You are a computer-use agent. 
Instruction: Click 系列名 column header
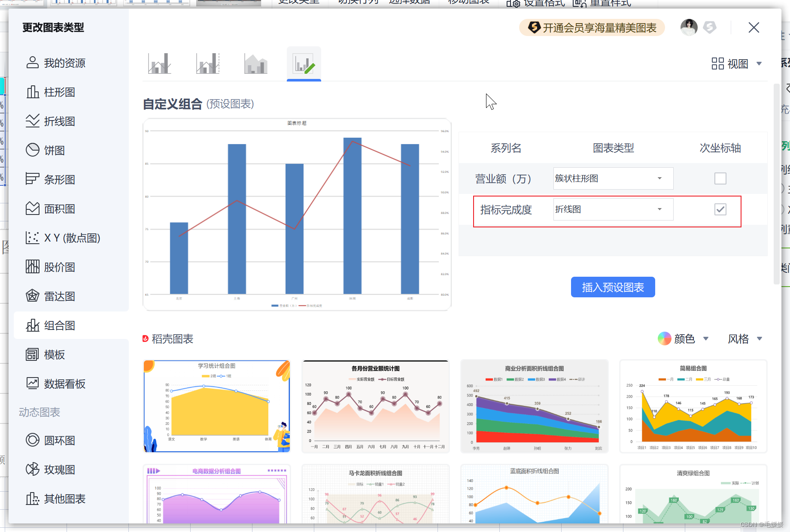(506, 148)
